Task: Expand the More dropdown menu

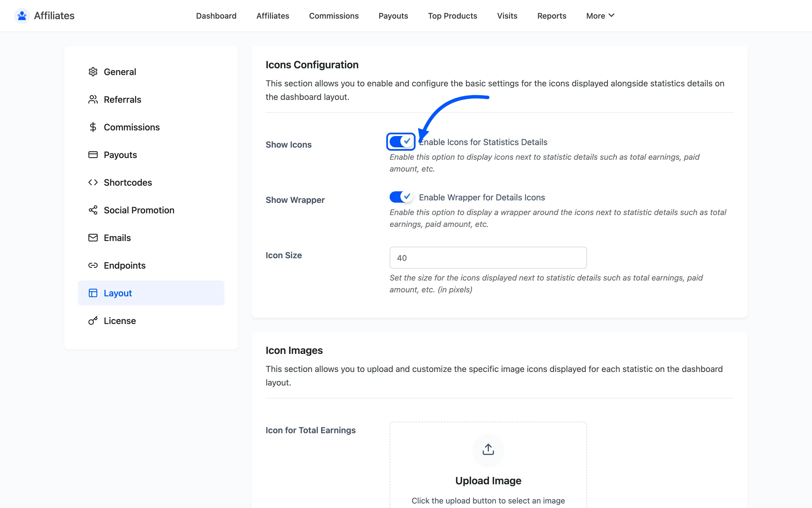Action: pos(600,16)
